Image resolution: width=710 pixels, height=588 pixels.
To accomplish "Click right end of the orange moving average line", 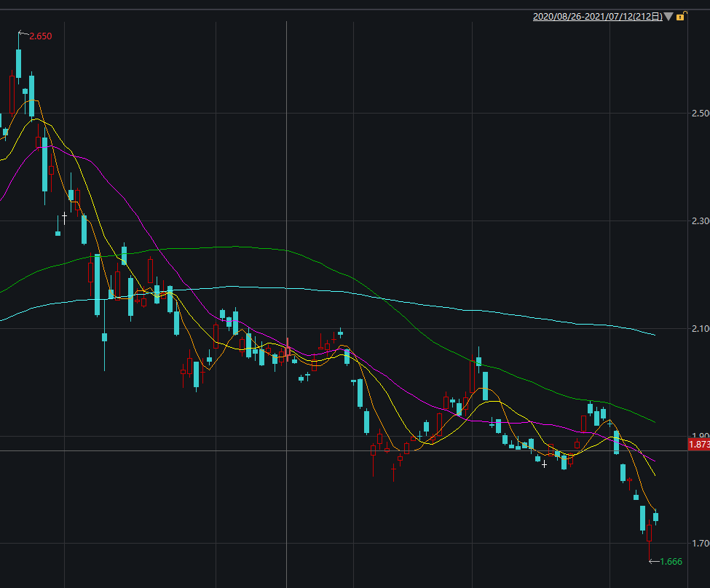I will click(x=655, y=509).
